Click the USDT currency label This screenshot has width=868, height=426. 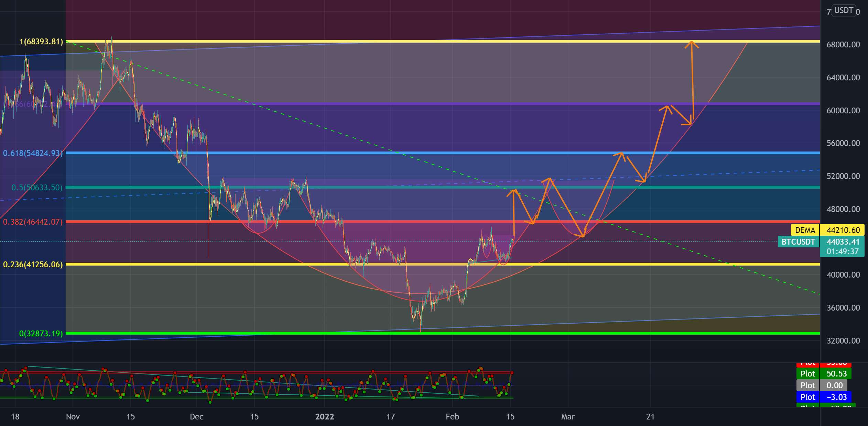[x=844, y=10]
